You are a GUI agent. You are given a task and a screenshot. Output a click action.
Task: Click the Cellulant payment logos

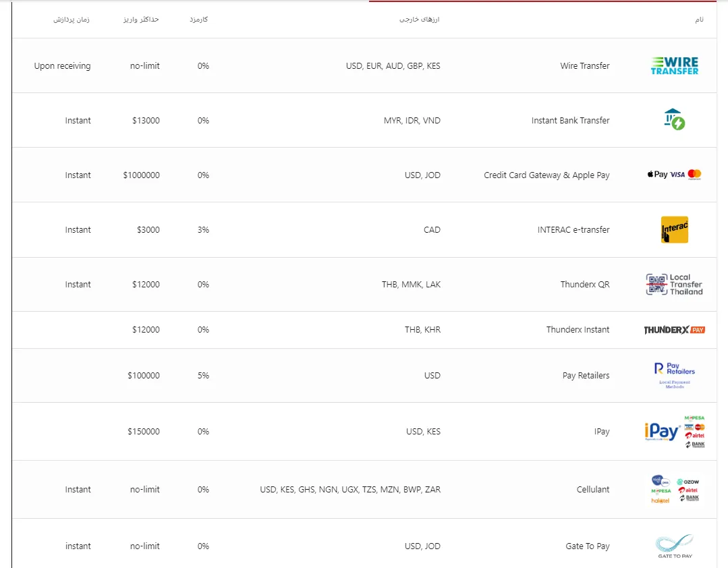(x=674, y=489)
